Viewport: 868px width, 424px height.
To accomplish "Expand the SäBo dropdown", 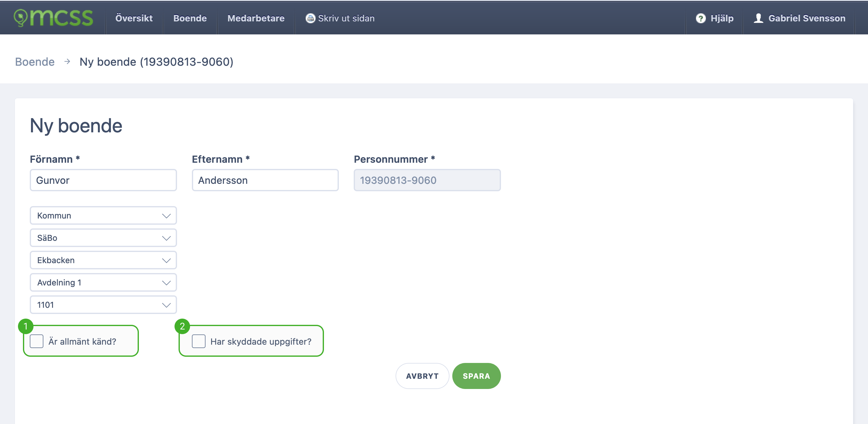I will pyautogui.click(x=103, y=238).
